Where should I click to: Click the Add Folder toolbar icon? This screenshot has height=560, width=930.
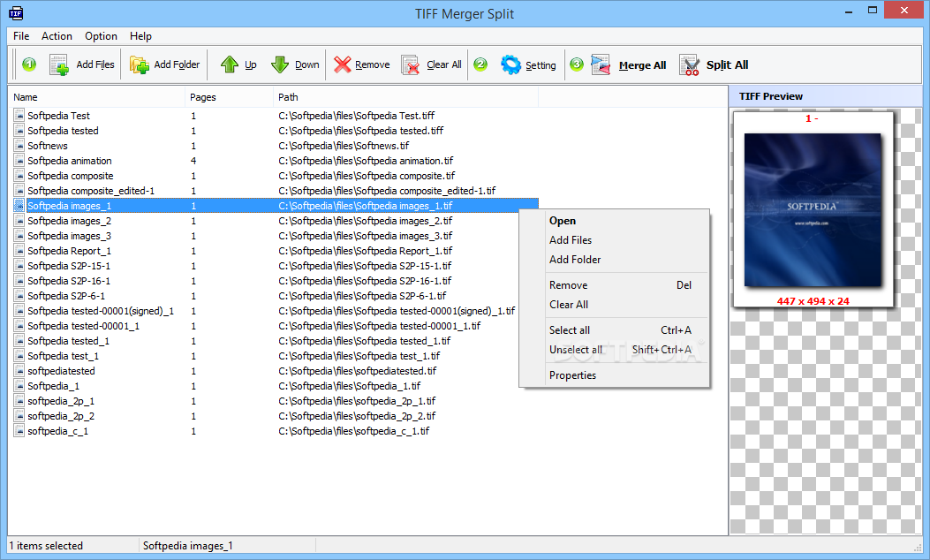pos(140,64)
